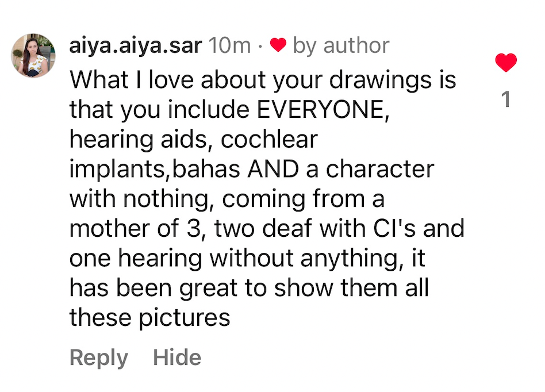Unlike the comment with the red heart
Screen dimensions: 545x392
click(x=506, y=62)
